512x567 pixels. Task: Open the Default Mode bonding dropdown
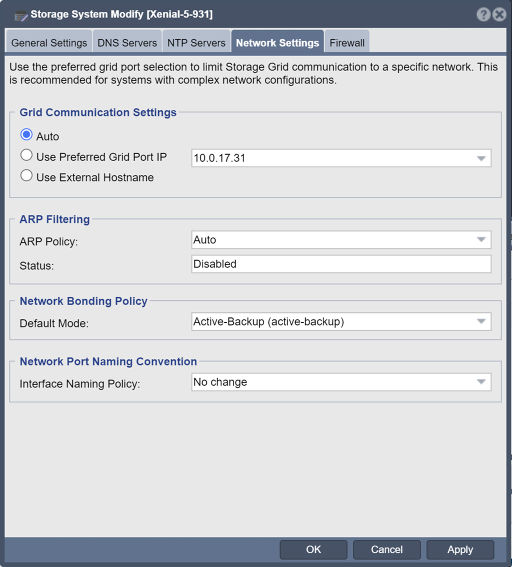481,322
